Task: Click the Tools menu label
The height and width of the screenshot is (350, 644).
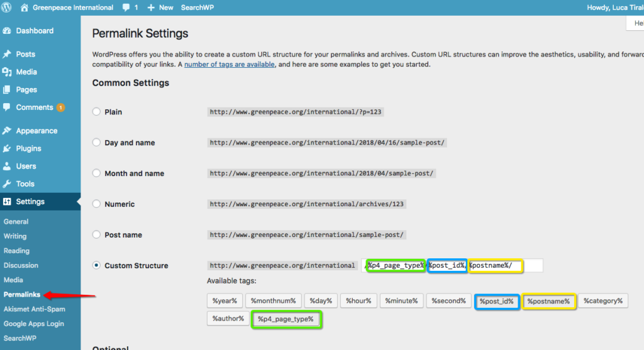Action: 25,184
